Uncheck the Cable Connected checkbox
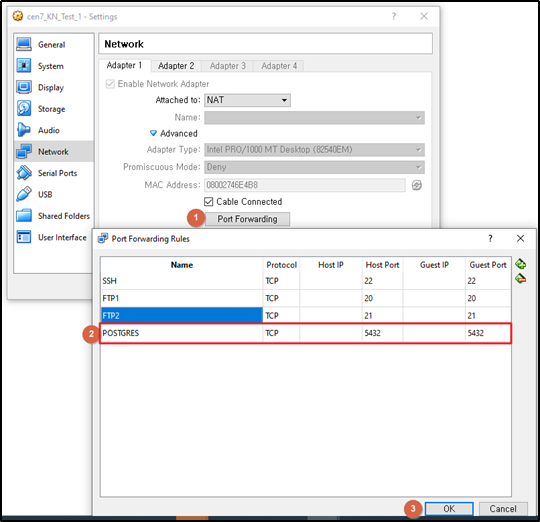540x522 pixels. point(208,201)
